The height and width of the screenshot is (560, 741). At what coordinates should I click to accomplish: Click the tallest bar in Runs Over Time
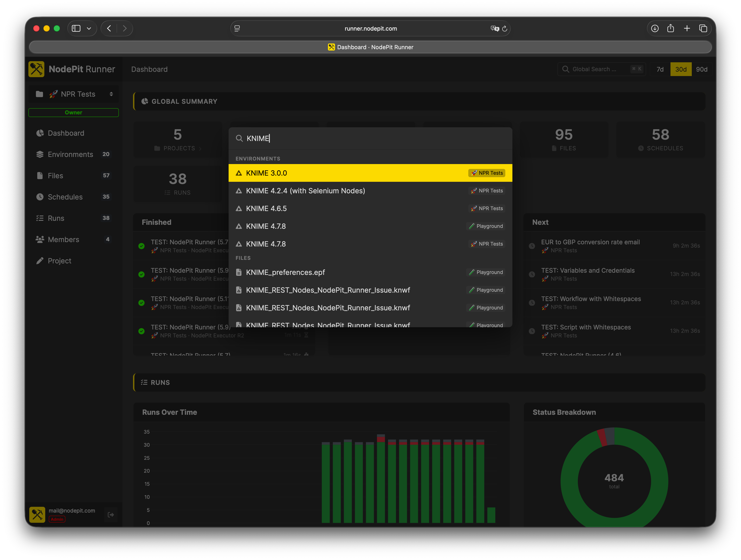pyautogui.click(x=381, y=479)
